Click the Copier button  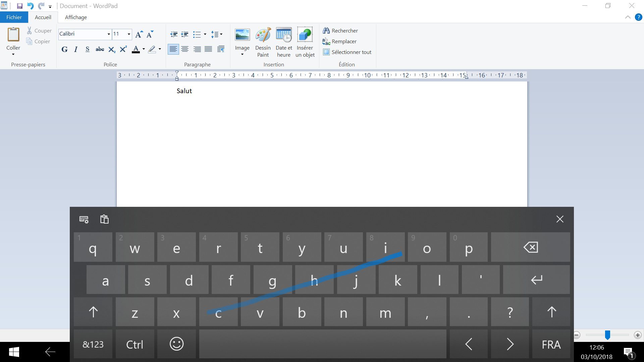[x=38, y=41]
